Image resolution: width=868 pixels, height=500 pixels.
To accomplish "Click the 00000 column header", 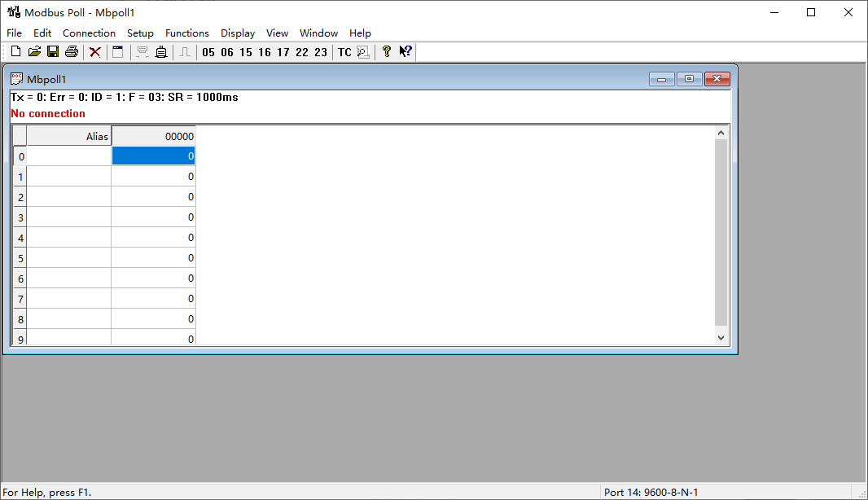I will click(x=153, y=136).
